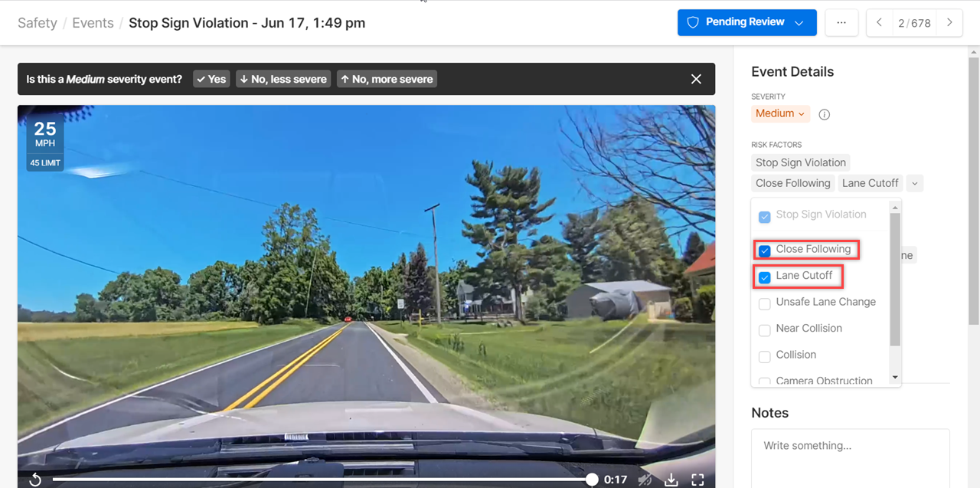
Task: Open the Events breadcrumb link
Action: (x=93, y=23)
